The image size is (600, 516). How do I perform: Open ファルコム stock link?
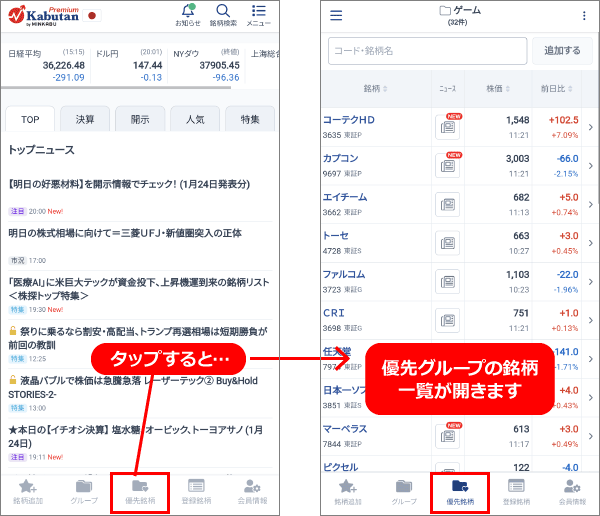click(x=344, y=274)
